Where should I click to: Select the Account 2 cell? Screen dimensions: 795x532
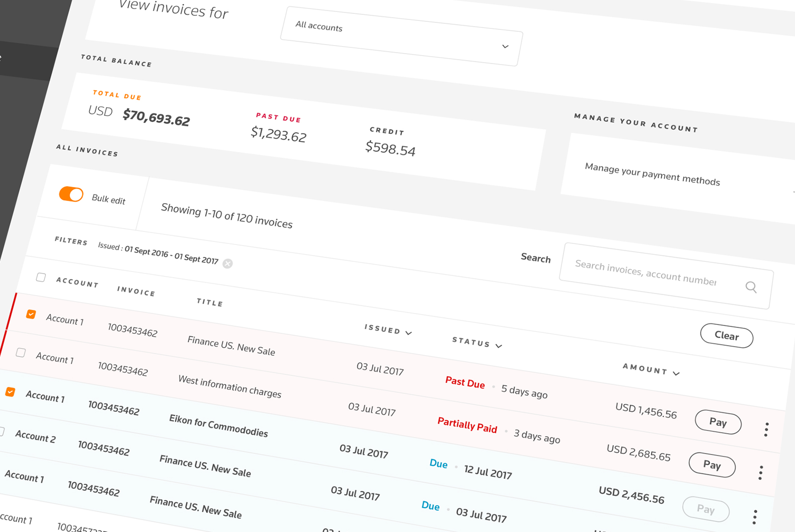tap(35, 437)
